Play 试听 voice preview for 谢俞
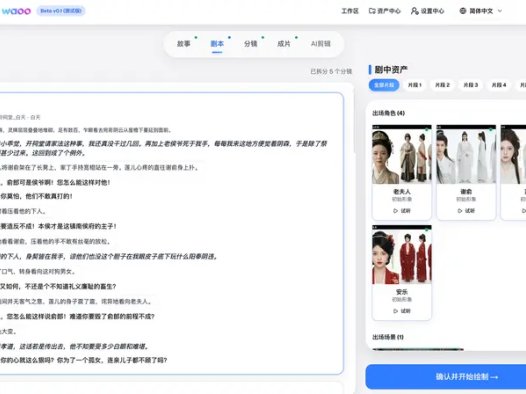 click(466, 211)
